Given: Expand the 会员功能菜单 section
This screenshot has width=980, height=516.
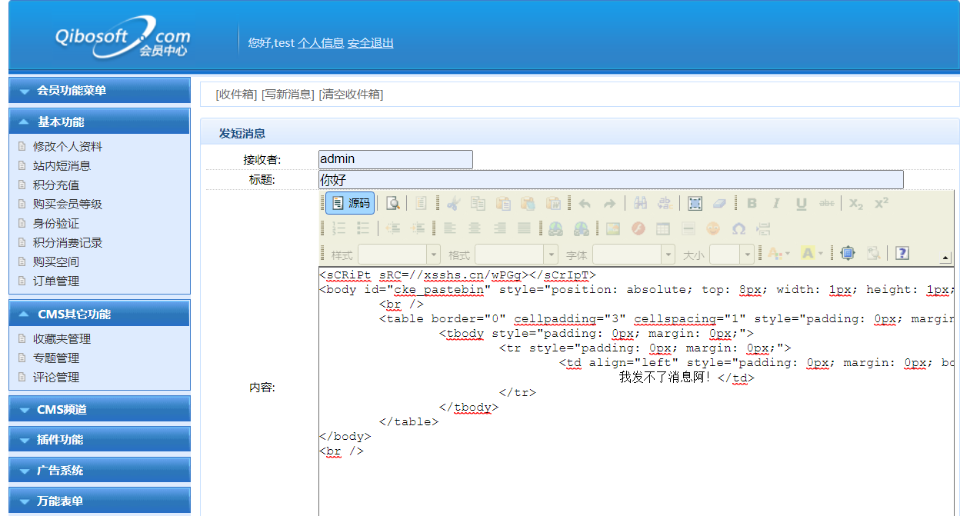Looking at the screenshot, I should 99,90.
